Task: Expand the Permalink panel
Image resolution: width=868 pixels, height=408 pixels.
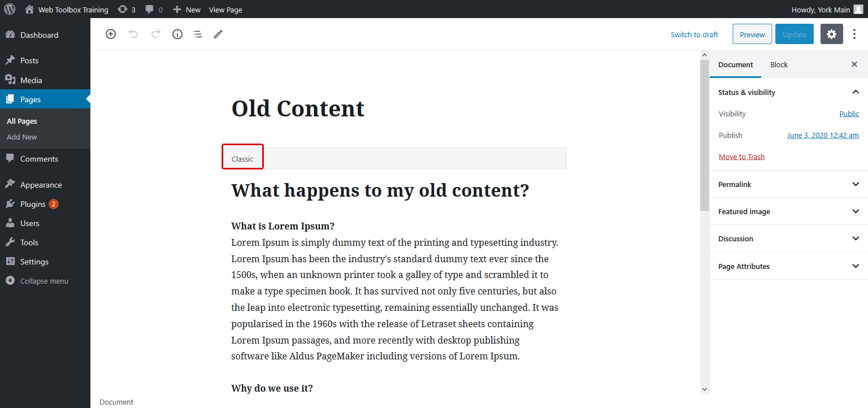Action: (789, 184)
